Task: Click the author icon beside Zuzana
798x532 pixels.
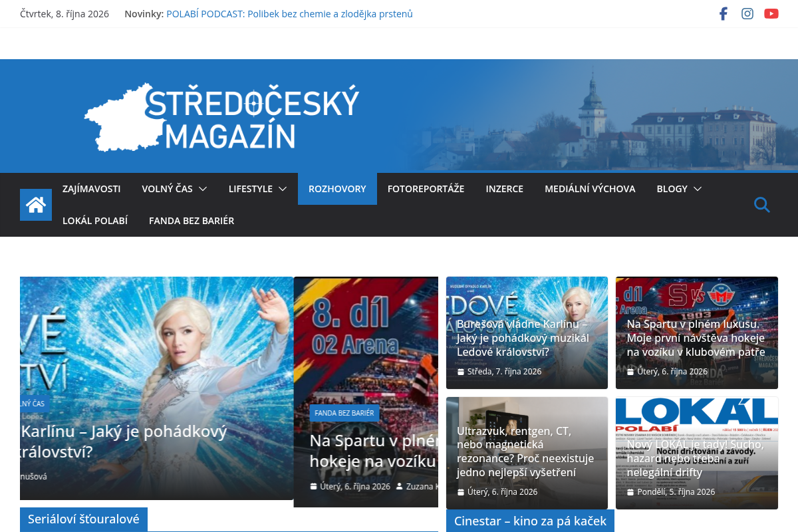Action: coord(399,487)
